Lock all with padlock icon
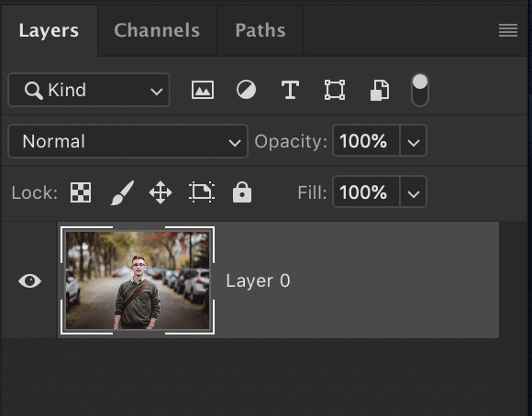The width and height of the screenshot is (532, 416). 242,192
